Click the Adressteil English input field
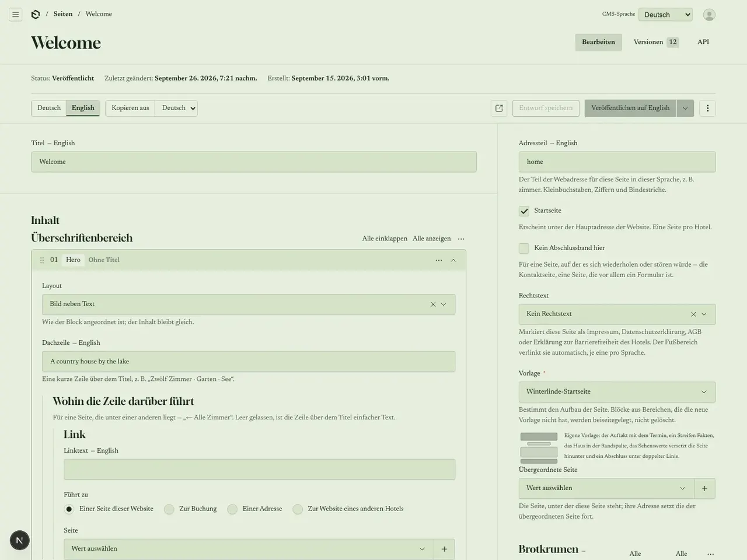747x560 pixels. (x=617, y=162)
